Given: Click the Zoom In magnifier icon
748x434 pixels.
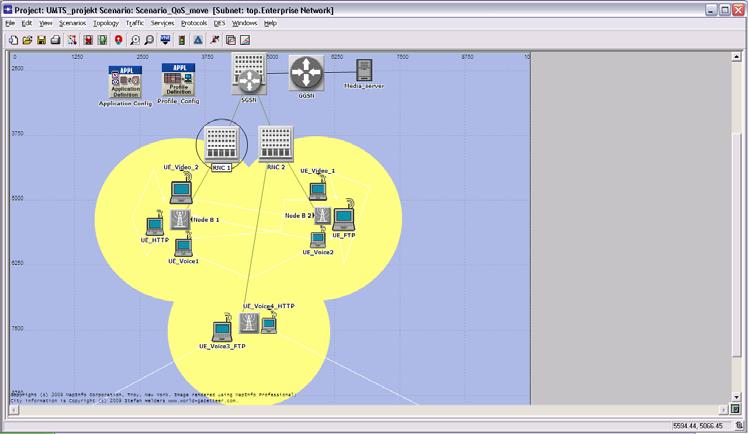Looking at the screenshot, I should click(135, 40).
